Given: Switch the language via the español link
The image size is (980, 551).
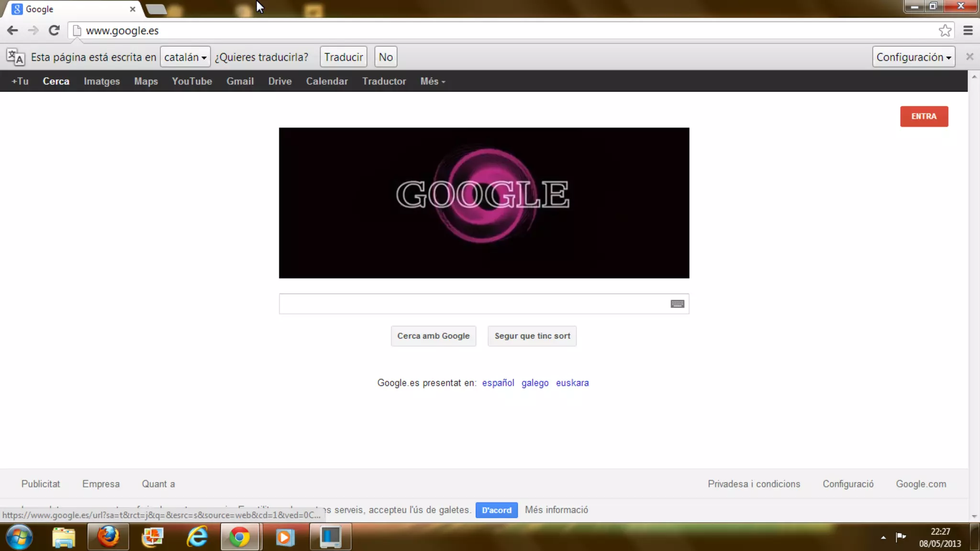Looking at the screenshot, I should click(x=498, y=383).
